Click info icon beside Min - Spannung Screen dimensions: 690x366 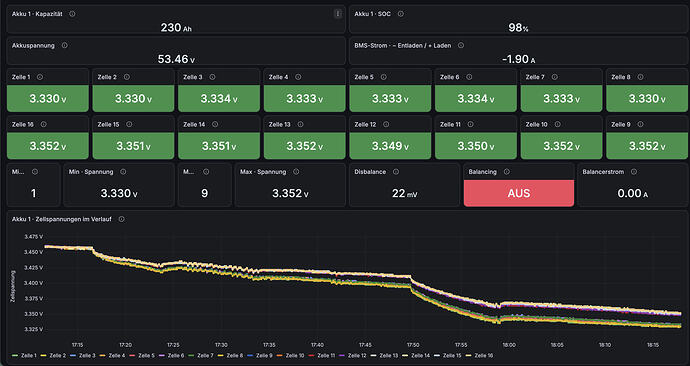123,172
